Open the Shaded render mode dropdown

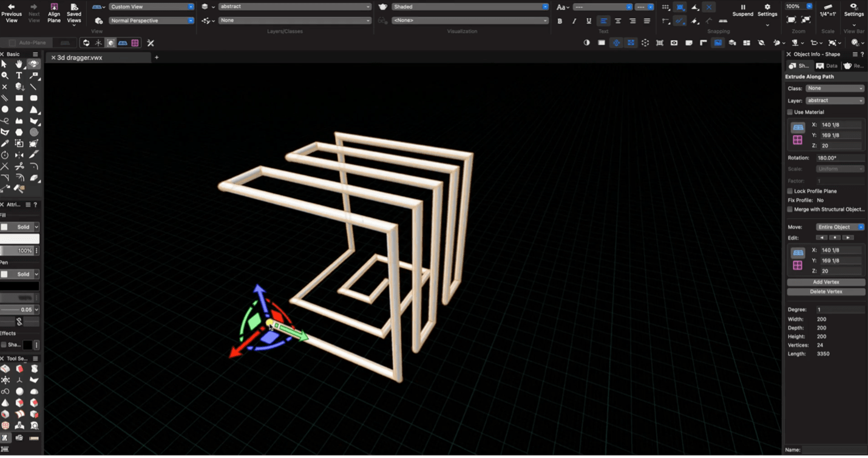point(470,7)
